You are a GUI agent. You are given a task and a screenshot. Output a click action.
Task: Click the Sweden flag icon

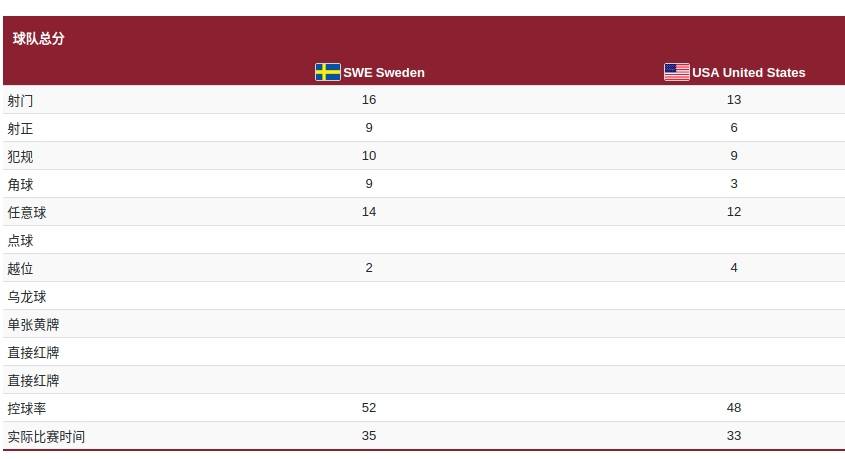(328, 72)
